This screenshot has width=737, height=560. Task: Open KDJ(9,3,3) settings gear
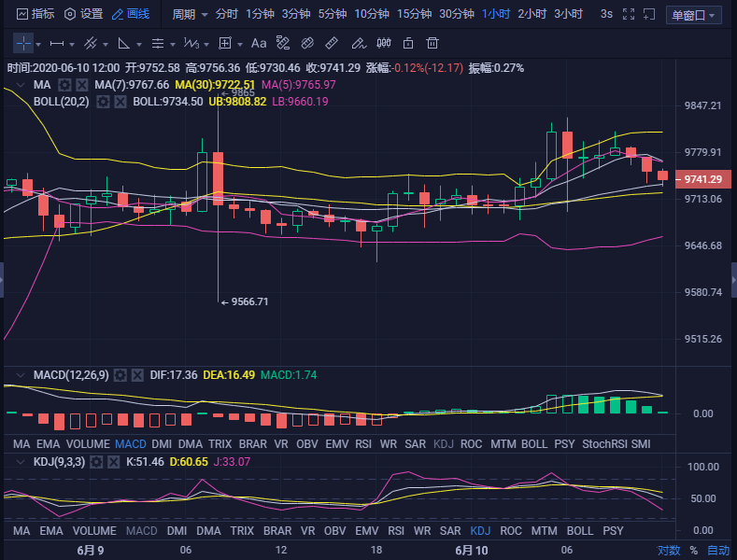(x=96, y=462)
